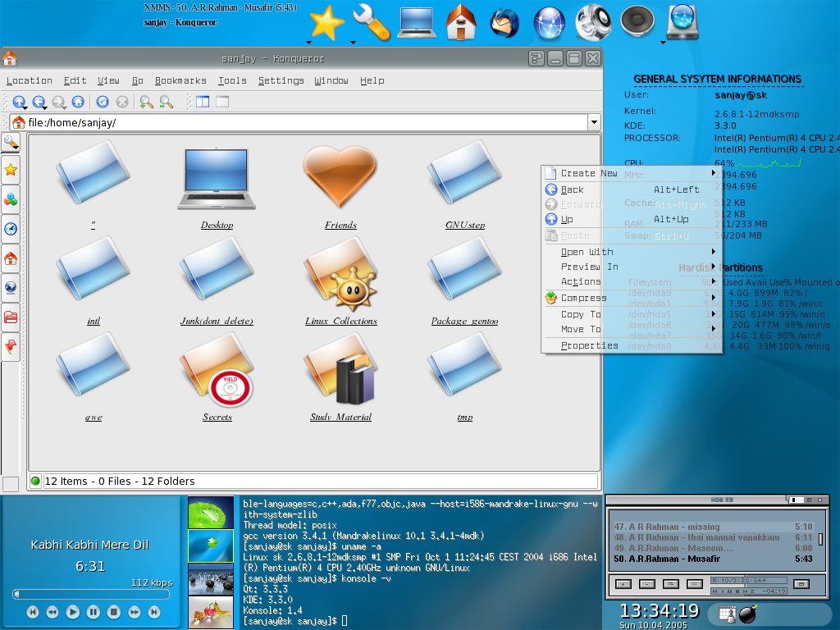The width and height of the screenshot is (840, 630).
Task: Click the history clock in Konqueror sidebar
Action: [x=11, y=230]
